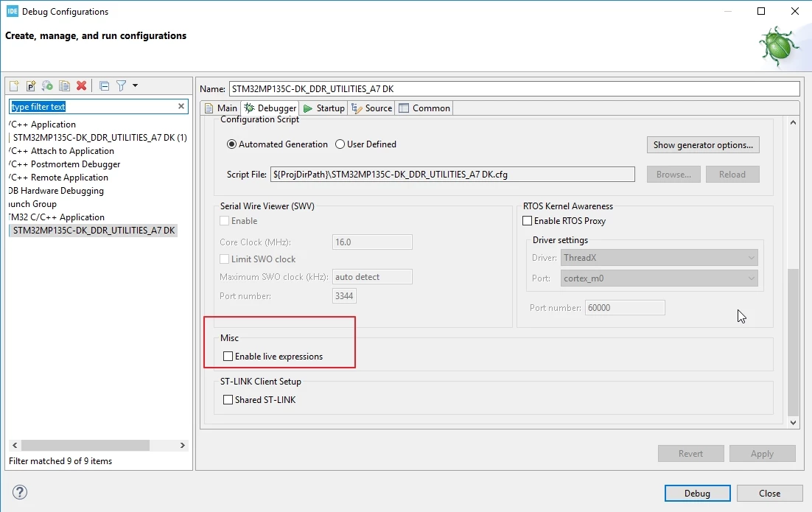The width and height of the screenshot is (812, 512).
Task: Click the Debug button
Action: click(x=697, y=494)
